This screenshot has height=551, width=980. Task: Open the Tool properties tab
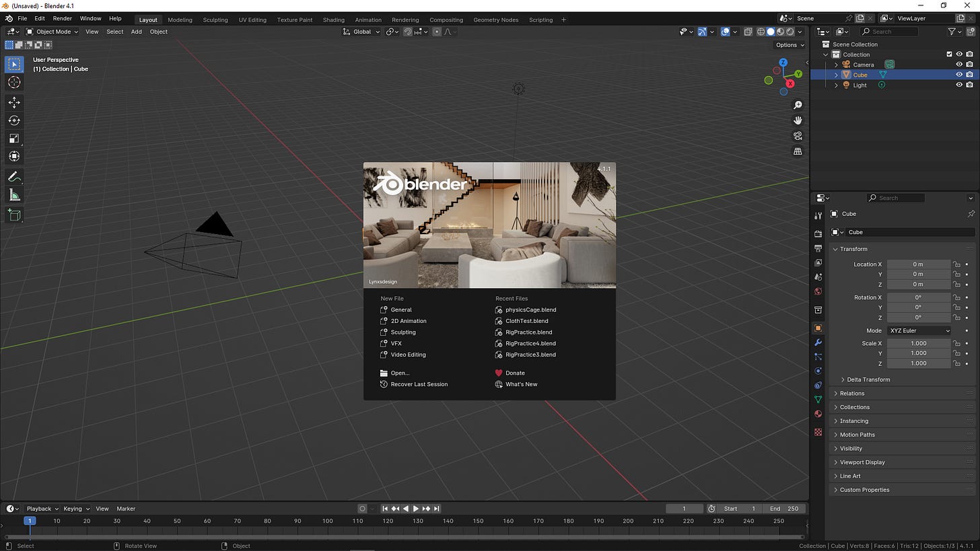click(818, 216)
